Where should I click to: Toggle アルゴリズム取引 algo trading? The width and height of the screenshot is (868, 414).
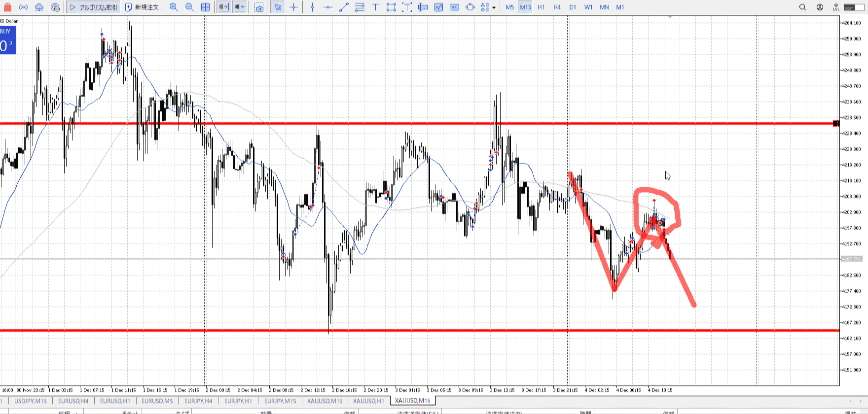94,7
